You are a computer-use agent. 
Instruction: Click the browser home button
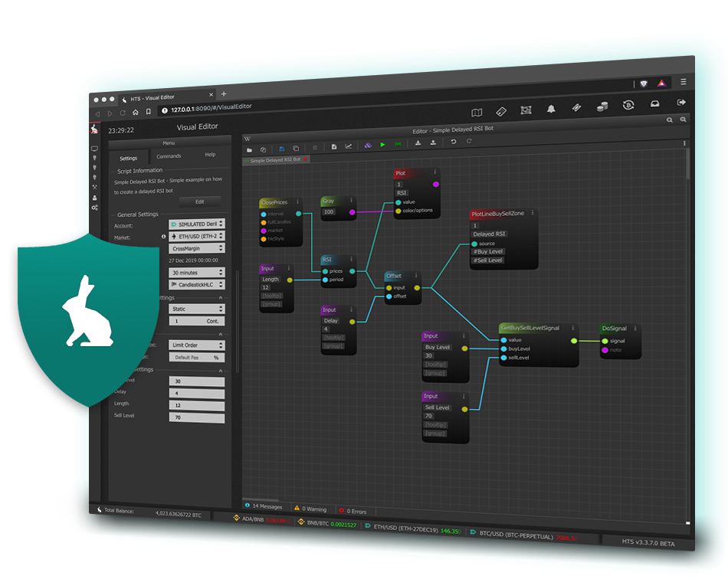[136, 113]
